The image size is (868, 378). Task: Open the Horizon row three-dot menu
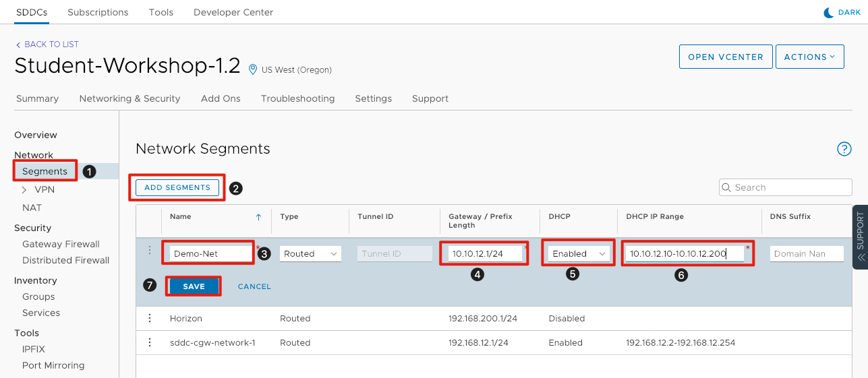coord(150,319)
